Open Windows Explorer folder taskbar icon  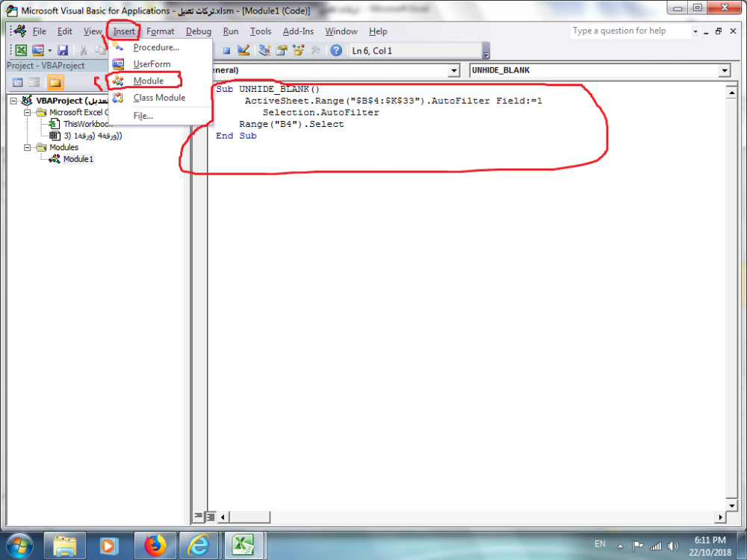pyautogui.click(x=65, y=546)
